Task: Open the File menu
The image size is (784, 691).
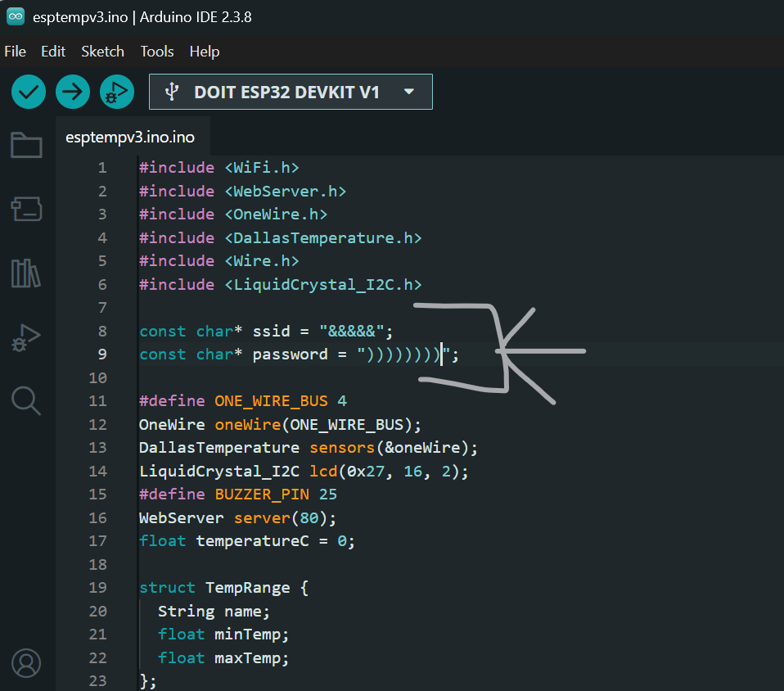Action: [x=15, y=52]
